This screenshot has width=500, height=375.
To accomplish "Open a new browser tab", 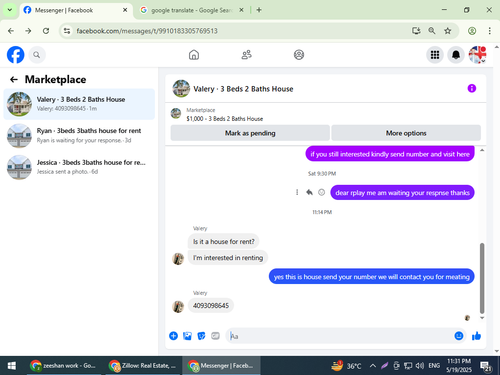I will coord(259,10).
